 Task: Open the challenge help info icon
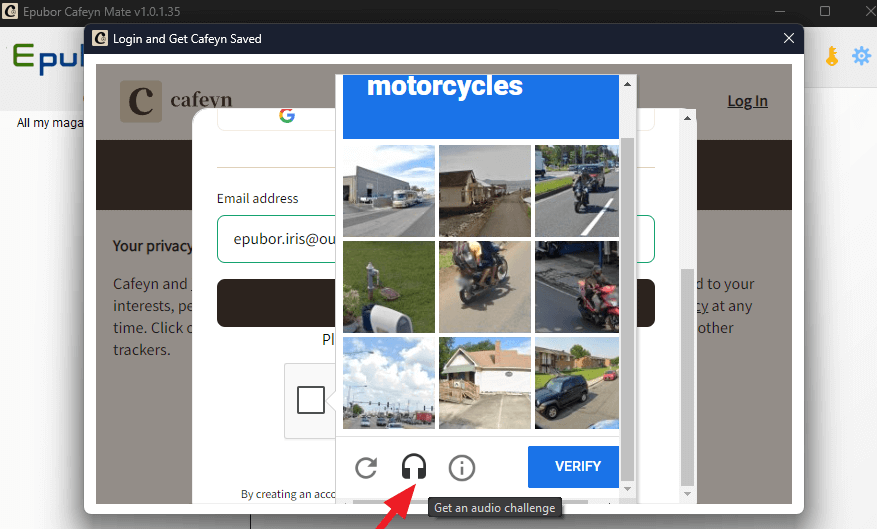pyautogui.click(x=461, y=467)
